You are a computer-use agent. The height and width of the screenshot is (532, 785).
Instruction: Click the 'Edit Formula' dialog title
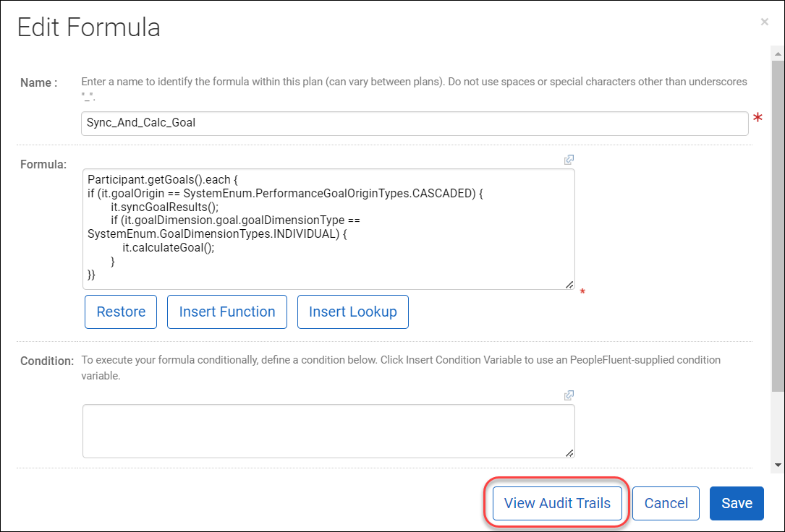(88, 27)
